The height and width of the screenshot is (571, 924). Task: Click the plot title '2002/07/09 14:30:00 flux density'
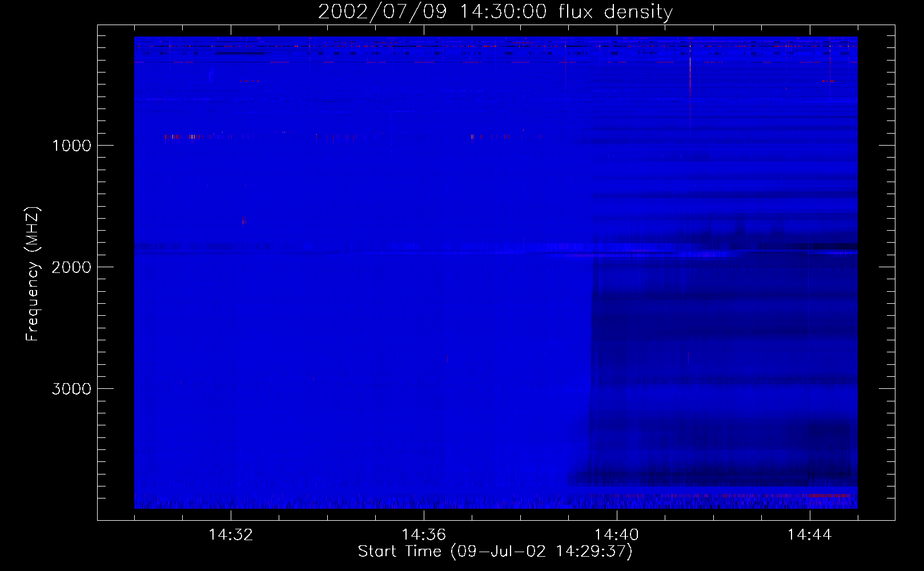(495, 12)
